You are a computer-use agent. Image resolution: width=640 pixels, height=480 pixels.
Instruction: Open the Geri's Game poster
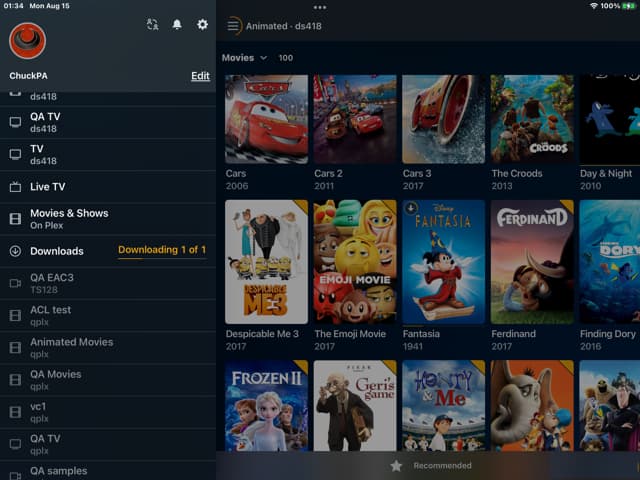355,405
